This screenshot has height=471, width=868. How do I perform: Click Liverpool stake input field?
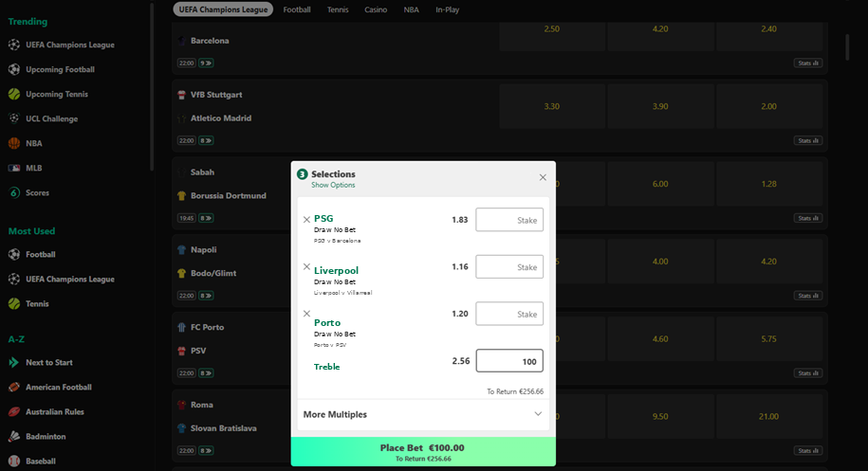pyautogui.click(x=509, y=266)
